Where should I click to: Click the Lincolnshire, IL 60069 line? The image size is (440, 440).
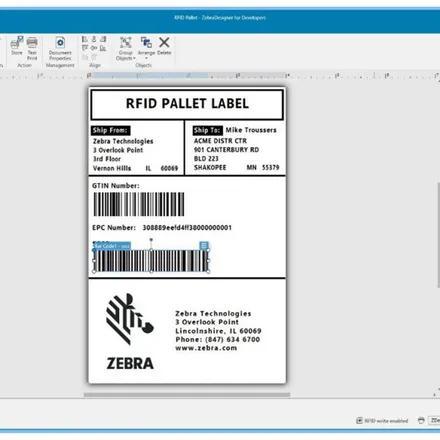[x=218, y=331]
